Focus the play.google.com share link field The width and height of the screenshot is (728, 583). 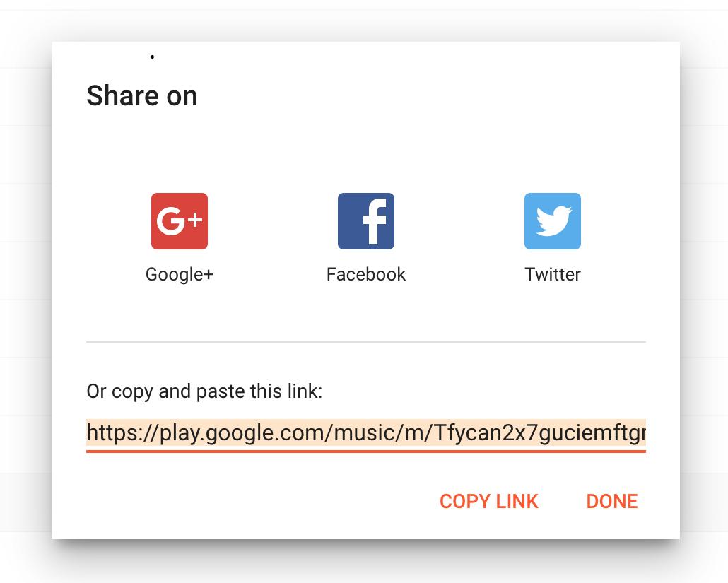pyautogui.click(x=366, y=432)
